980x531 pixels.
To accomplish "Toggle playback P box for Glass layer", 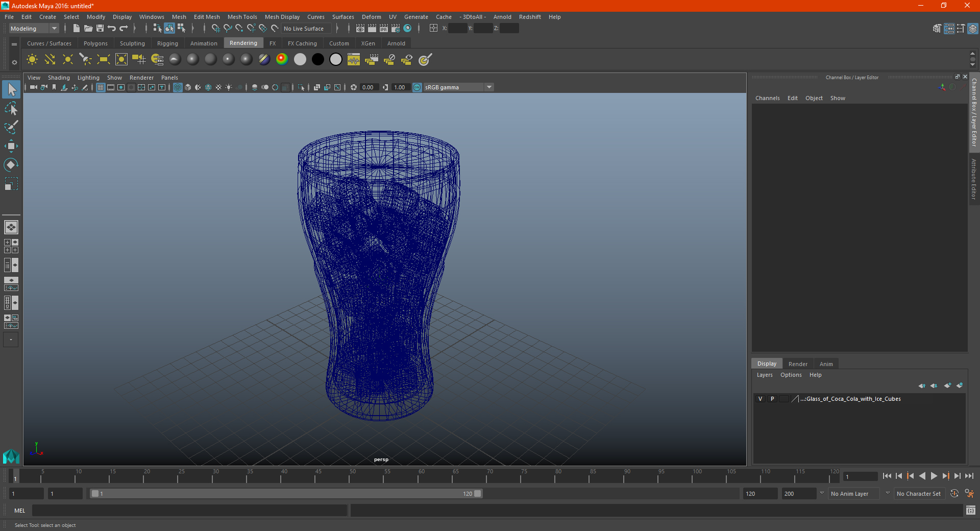I will pos(772,399).
